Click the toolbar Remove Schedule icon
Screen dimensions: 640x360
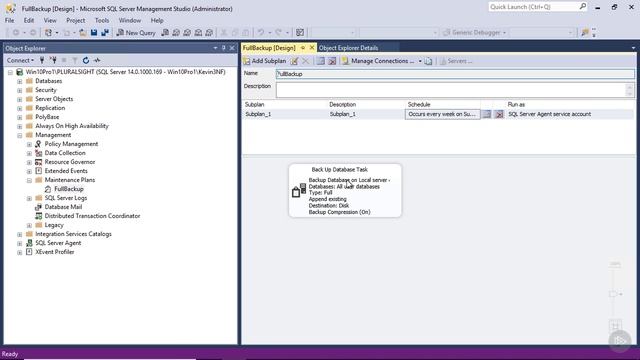pos(332,61)
